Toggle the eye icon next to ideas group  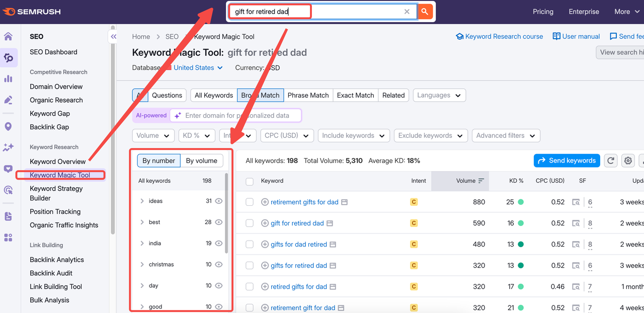[218, 200]
